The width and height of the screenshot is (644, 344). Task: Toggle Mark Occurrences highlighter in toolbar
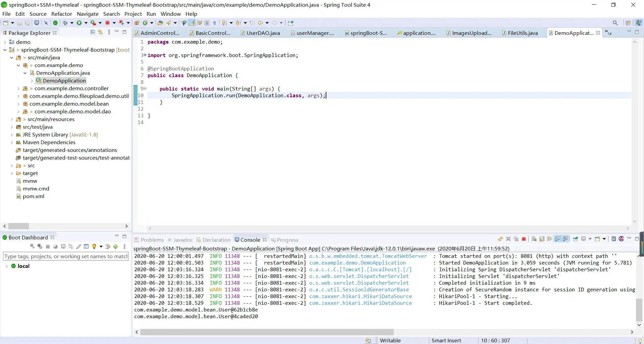[x=192, y=23]
